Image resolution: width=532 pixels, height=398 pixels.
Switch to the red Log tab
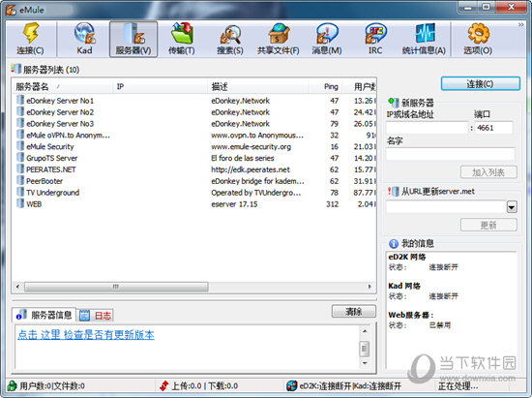(96, 316)
